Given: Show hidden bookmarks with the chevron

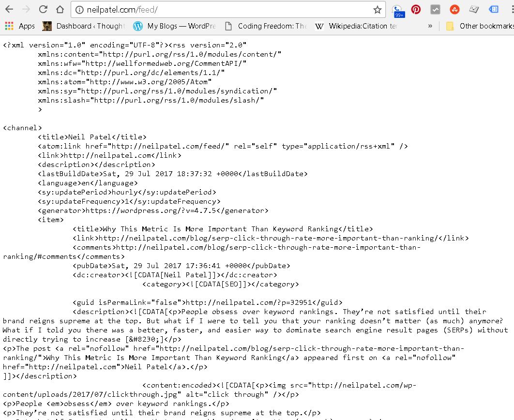Looking at the screenshot, I should pyautogui.click(x=430, y=26).
